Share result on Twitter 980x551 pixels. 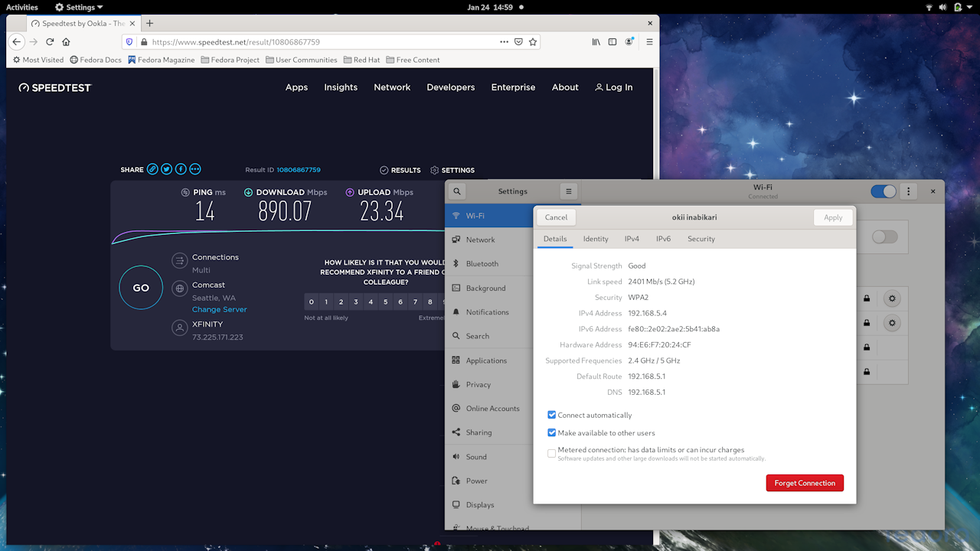tap(166, 169)
